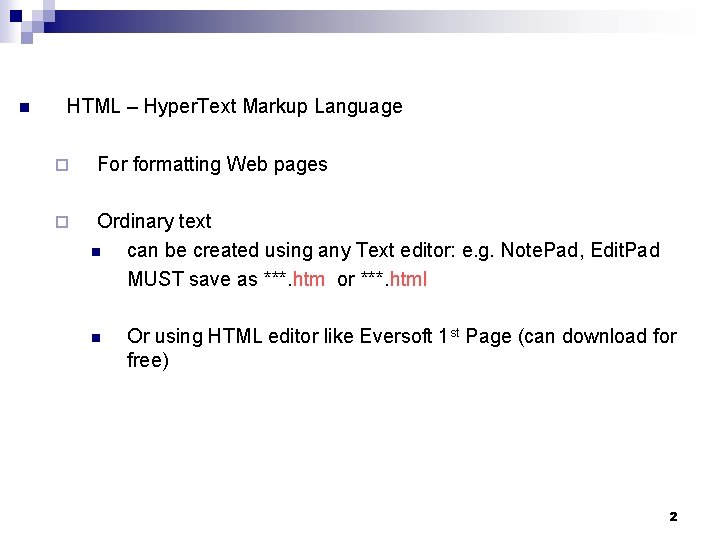Screen dimensions: 720x540
Task: Click the word 'free)' on the last line
Action: click(x=148, y=360)
